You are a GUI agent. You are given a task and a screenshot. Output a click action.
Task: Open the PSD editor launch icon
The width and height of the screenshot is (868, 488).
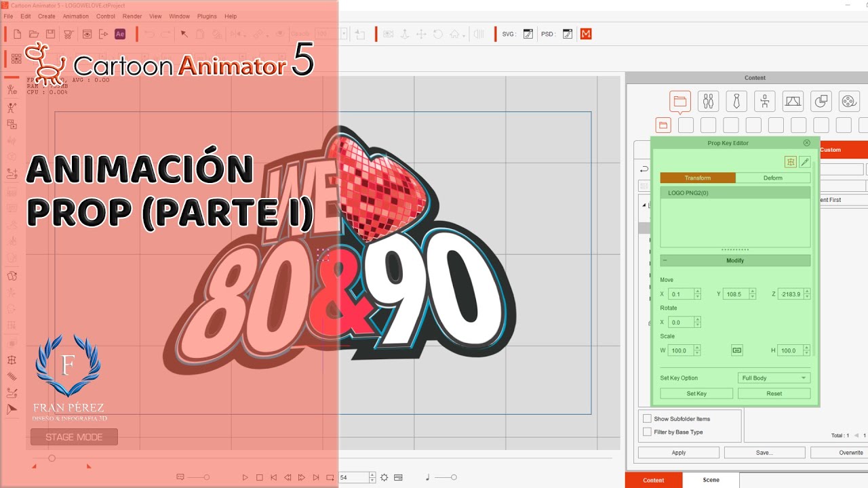pos(568,34)
